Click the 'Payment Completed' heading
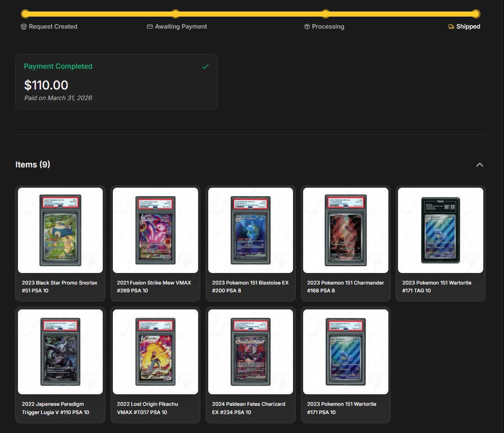 58,66
